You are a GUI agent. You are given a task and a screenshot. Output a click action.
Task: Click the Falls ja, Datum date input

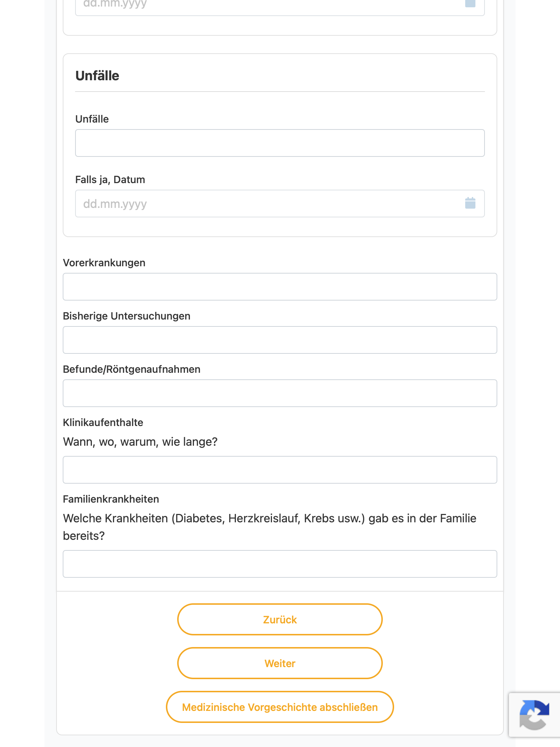point(280,204)
